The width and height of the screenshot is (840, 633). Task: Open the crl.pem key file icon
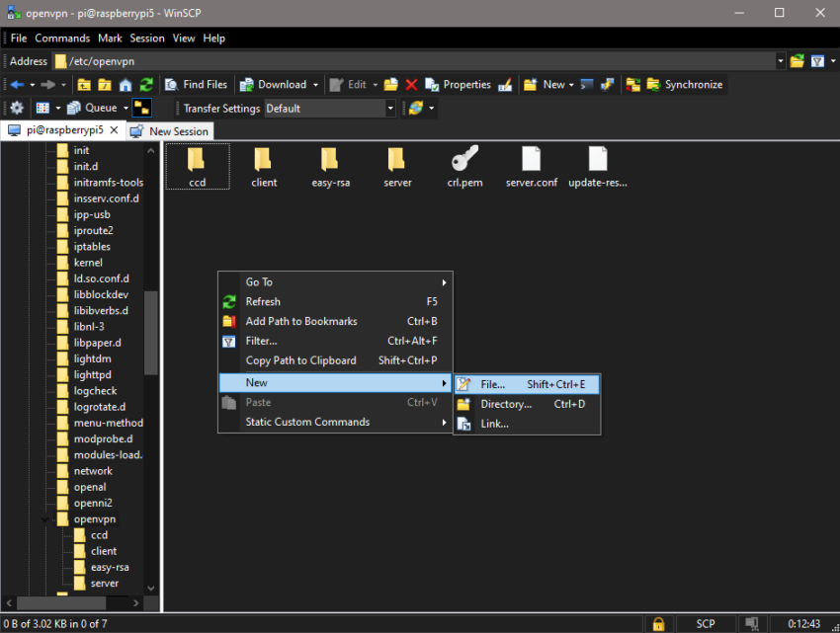coord(464,160)
